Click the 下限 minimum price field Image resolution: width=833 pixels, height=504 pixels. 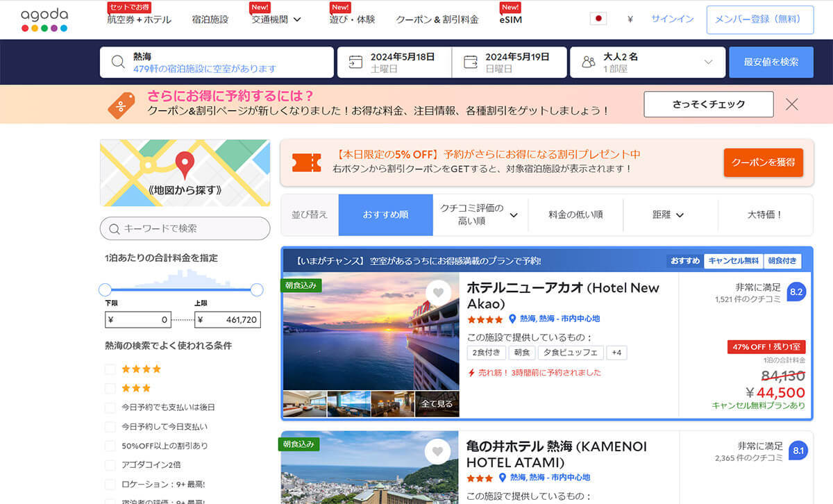coord(138,319)
